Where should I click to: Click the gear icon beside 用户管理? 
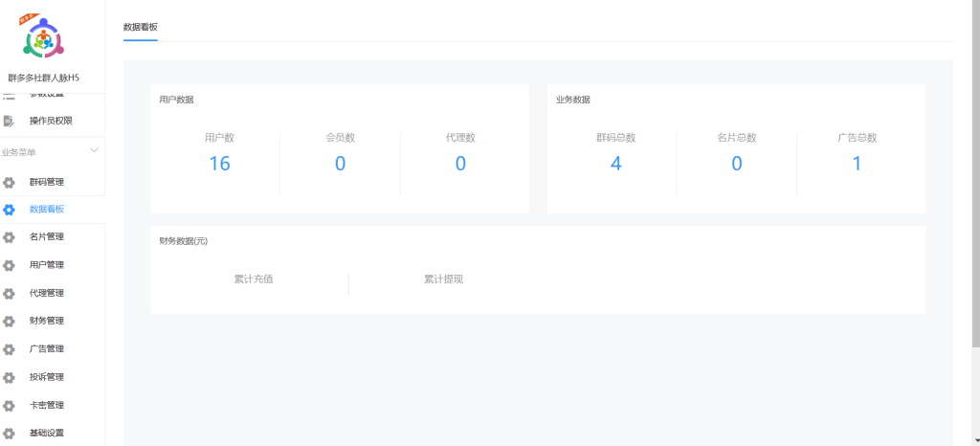pos(9,265)
